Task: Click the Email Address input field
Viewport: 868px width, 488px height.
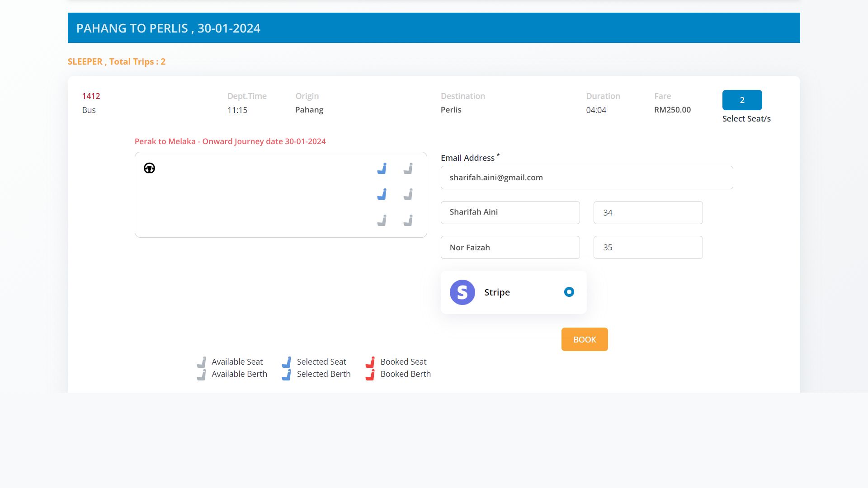Action: click(586, 178)
